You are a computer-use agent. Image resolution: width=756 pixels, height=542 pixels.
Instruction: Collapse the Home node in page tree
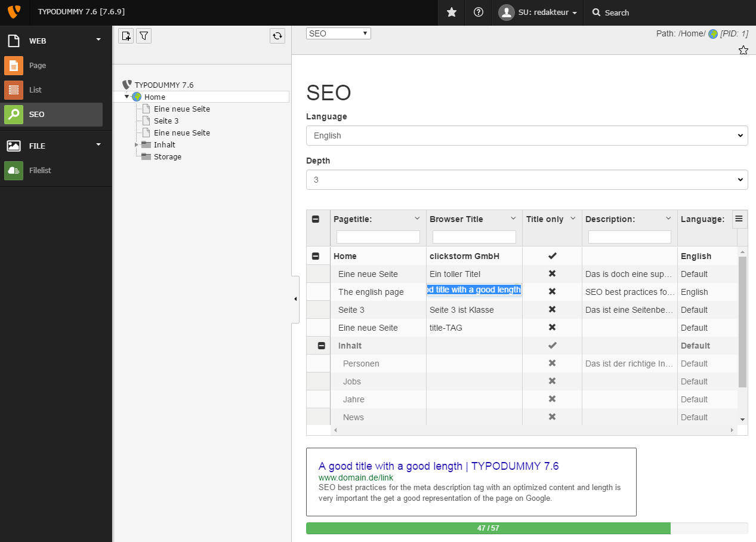[126, 96]
